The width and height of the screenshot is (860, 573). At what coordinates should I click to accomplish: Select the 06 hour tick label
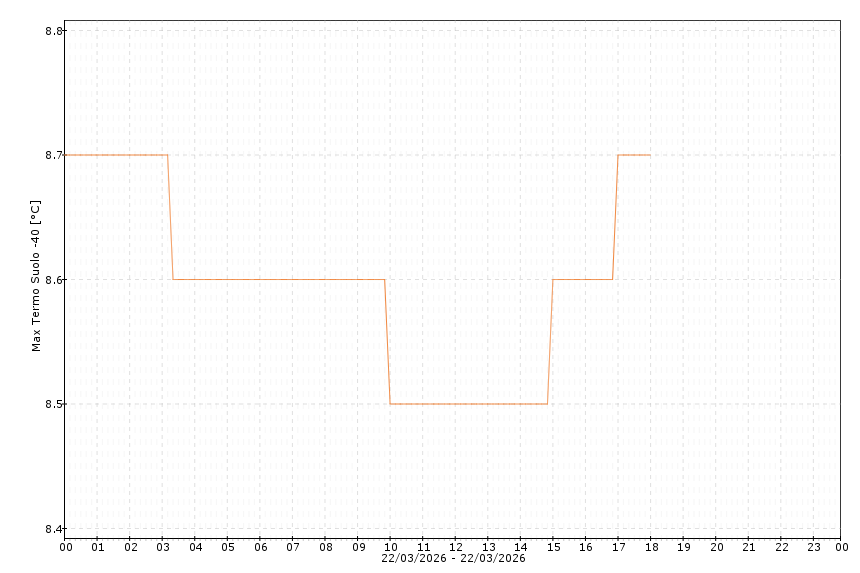point(260,547)
